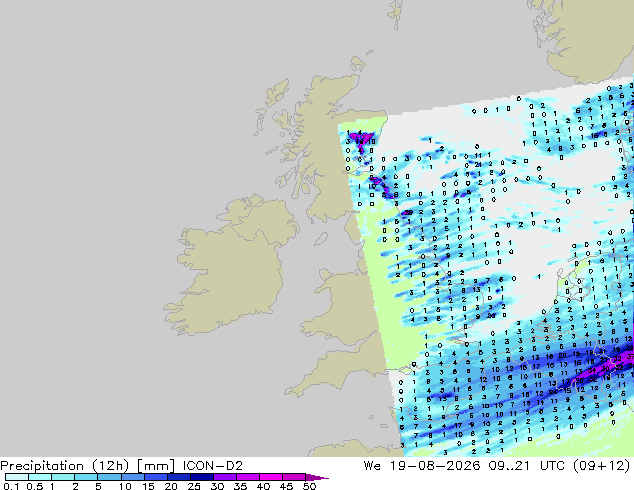Click the legend value label '0.5'

pyautogui.click(x=35, y=486)
